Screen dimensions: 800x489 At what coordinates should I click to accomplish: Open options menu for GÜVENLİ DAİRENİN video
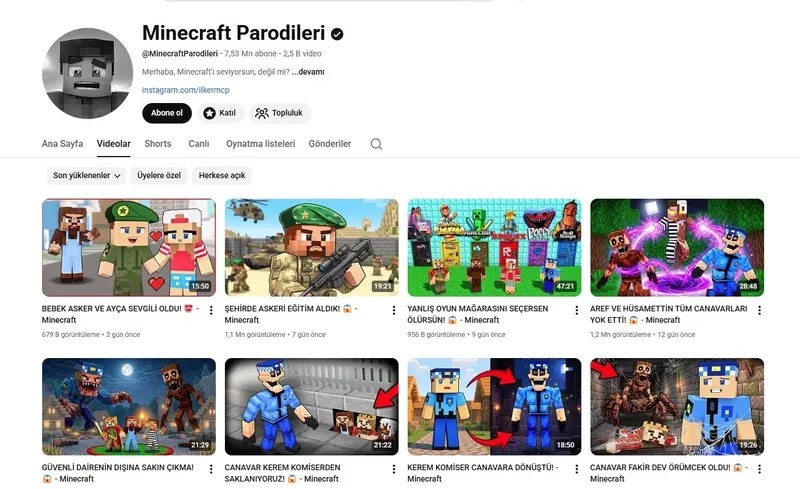[x=211, y=469]
